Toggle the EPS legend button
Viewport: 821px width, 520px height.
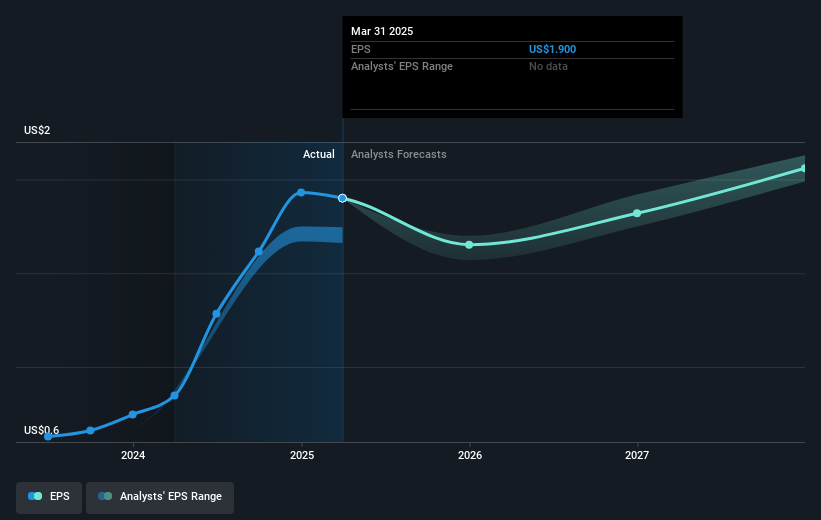point(49,497)
